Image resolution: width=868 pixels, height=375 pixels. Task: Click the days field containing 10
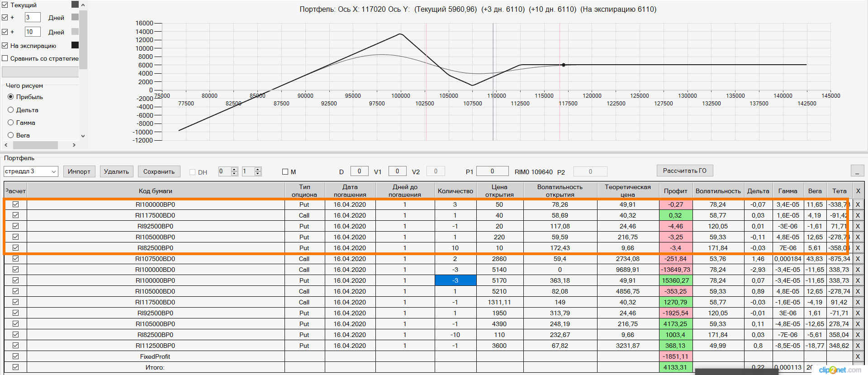[x=33, y=32]
